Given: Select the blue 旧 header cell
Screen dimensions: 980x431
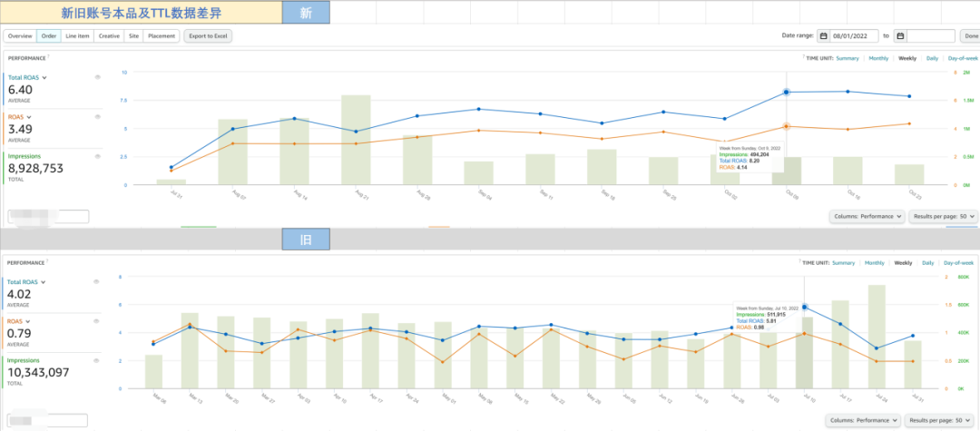Looking at the screenshot, I should pyautogui.click(x=306, y=240).
